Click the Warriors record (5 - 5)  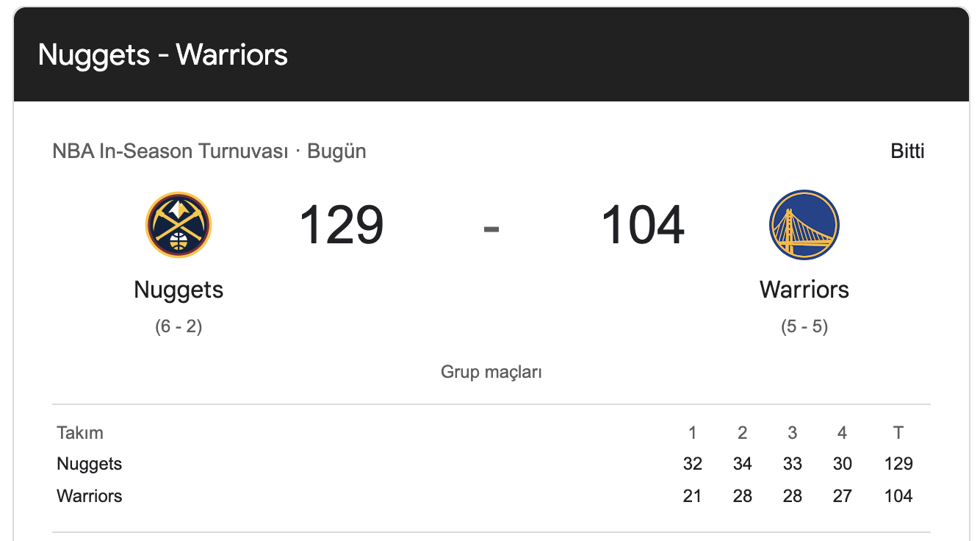click(804, 326)
